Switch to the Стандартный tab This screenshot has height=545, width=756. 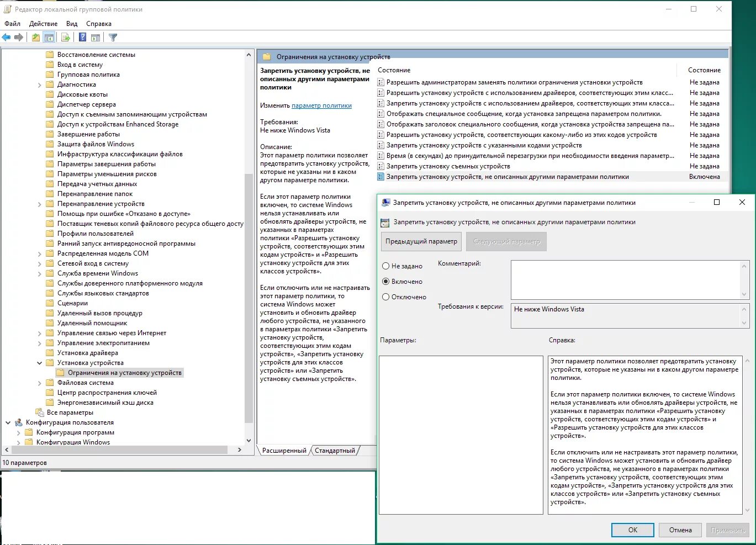click(335, 451)
